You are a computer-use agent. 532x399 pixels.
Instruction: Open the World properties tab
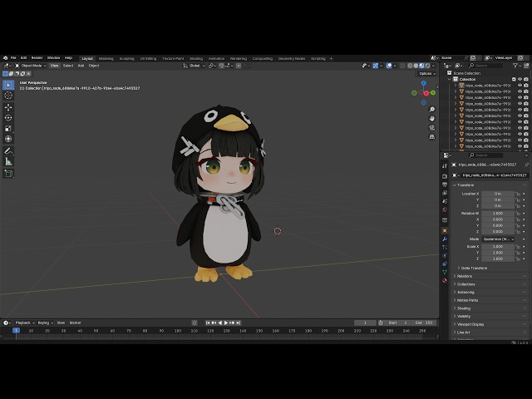coord(445,209)
